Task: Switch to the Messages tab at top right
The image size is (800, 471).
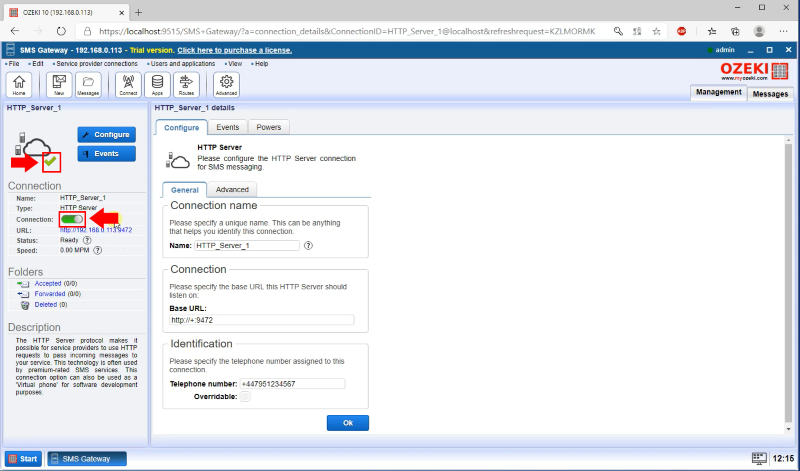Action: coord(770,94)
